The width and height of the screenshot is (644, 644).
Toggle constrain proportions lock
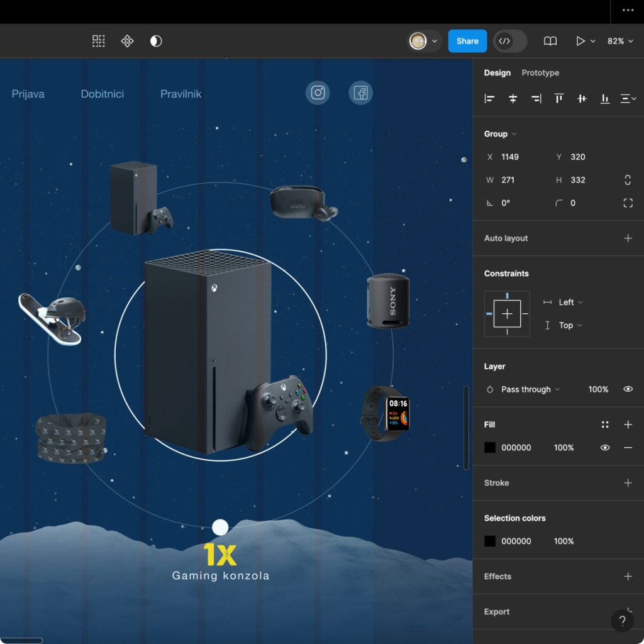[x=628, y=180]
